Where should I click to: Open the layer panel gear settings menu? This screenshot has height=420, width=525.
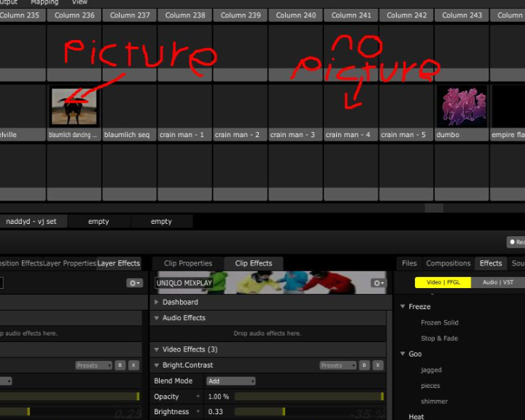click(x=134, y=283)
